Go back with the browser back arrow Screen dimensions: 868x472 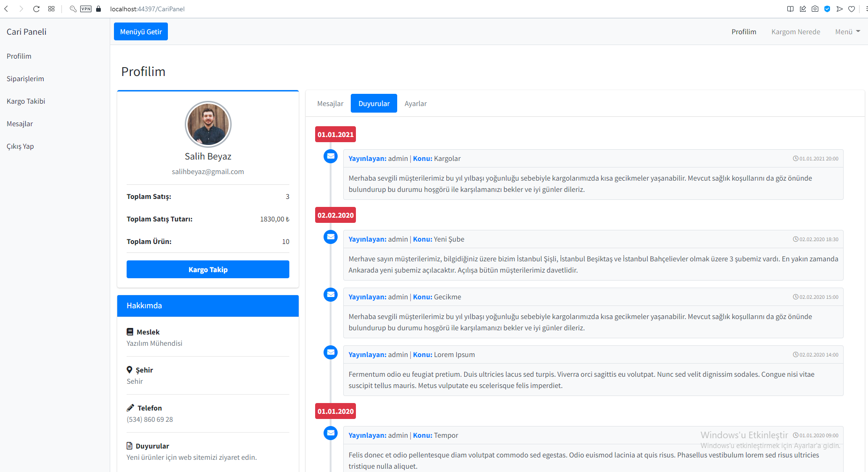click(7, 9)
